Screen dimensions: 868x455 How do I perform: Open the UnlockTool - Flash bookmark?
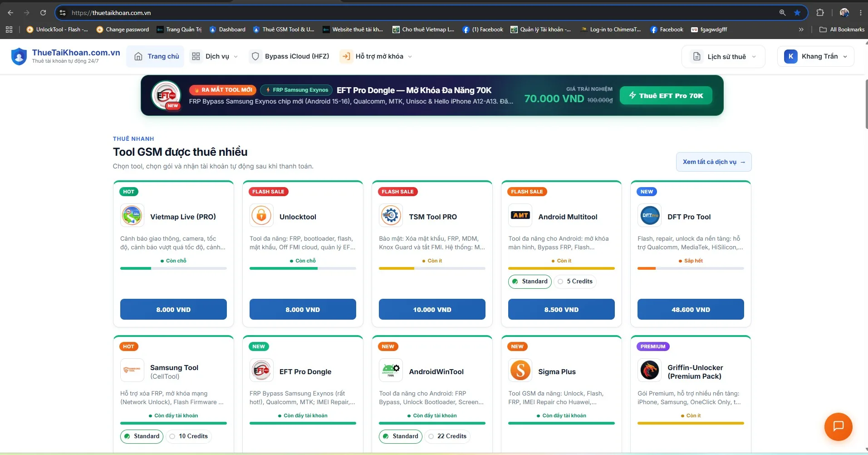click(x=57, y=30)
